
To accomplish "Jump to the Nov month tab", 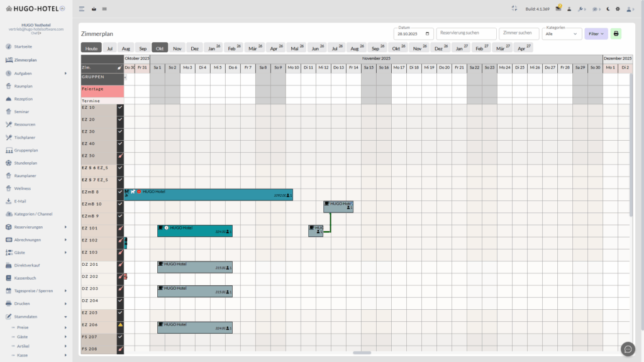I will tap(177, 48).
